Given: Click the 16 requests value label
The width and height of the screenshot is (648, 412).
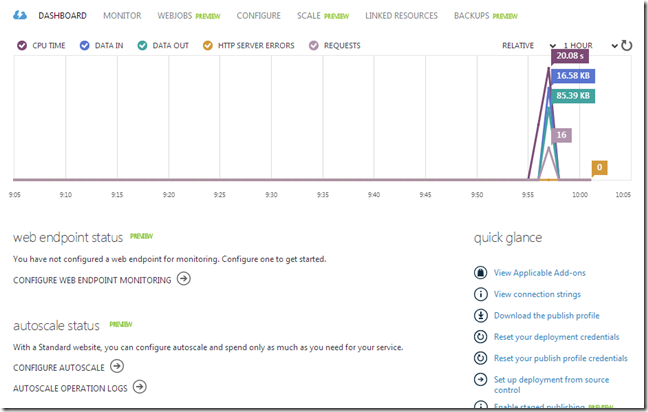Looking at the screenshot, I should [x=561, y=135].
